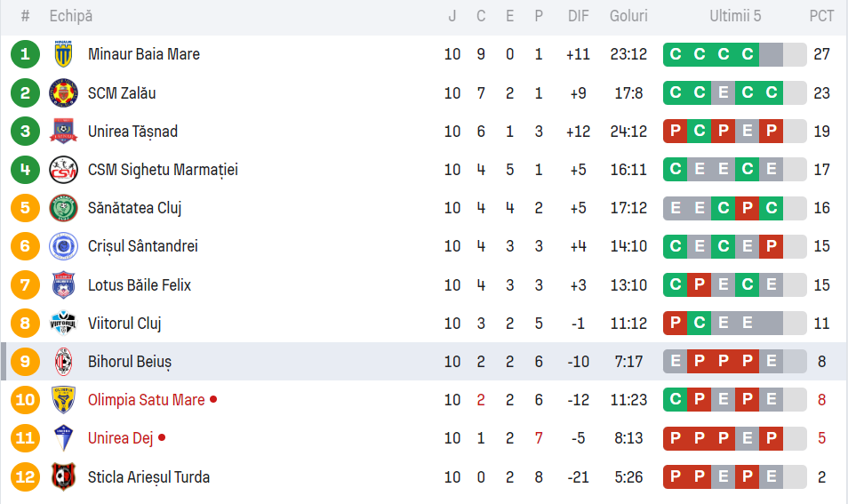This screenshot has width=848, height=504.
Task: Open the Lotus Băile Felix team page
Action: (140, 285)
